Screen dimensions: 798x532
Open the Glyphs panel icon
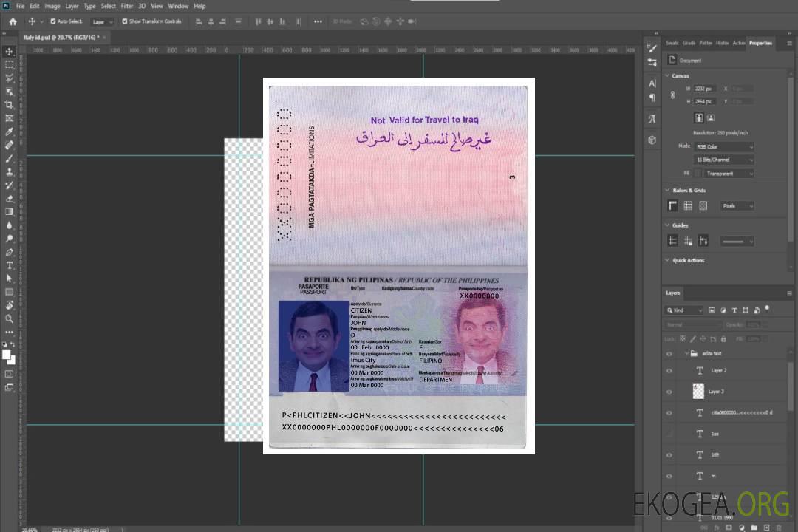[652, 119]
